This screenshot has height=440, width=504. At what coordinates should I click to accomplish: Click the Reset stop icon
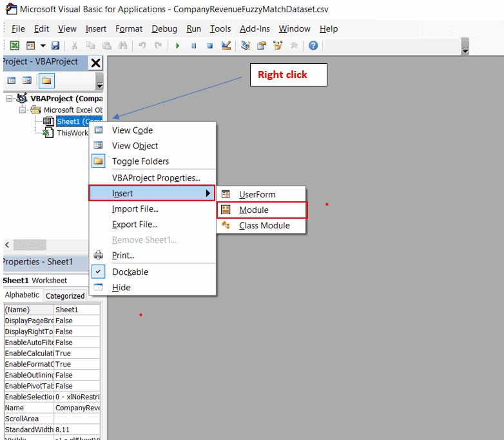coord(209,46)
